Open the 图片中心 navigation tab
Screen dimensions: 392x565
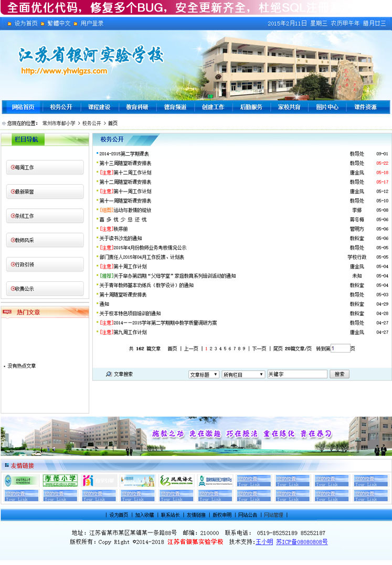coord(327,107)
